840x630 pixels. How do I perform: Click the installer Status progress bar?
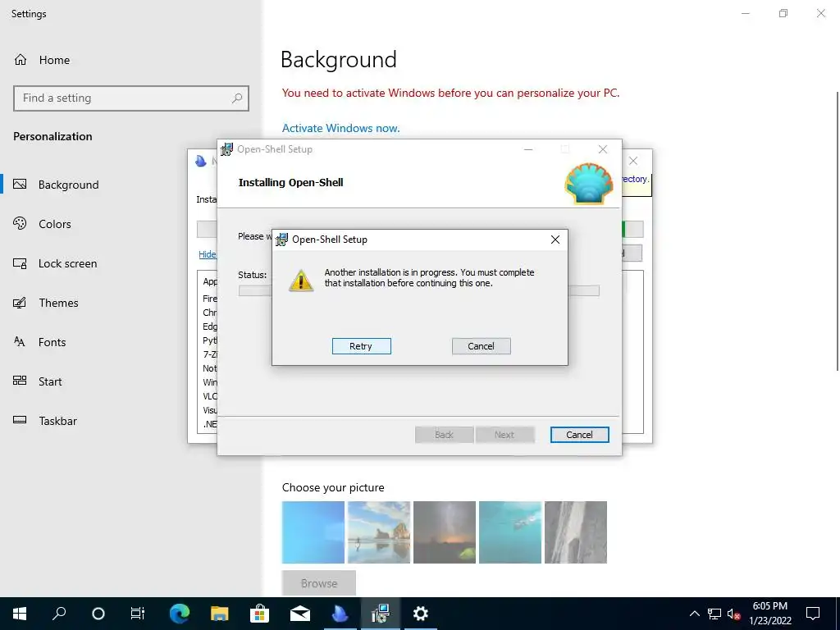[x=418, y=291]
